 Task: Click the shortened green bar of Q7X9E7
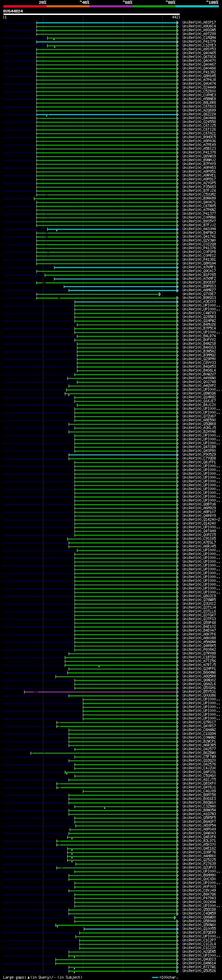[x=99, y=294]
